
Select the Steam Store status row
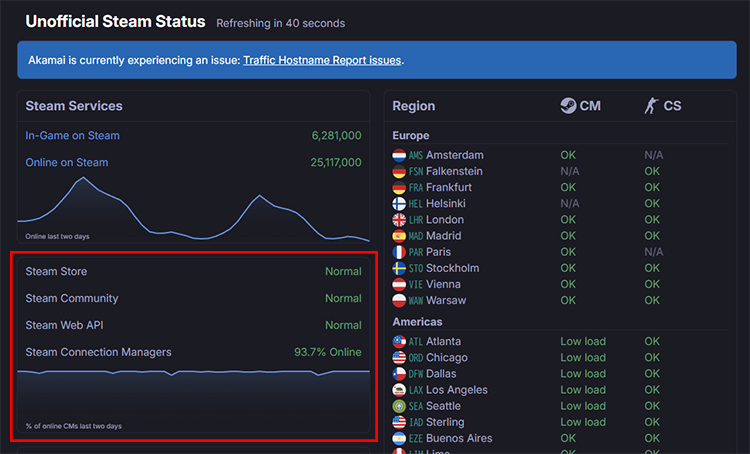[193, 271]
